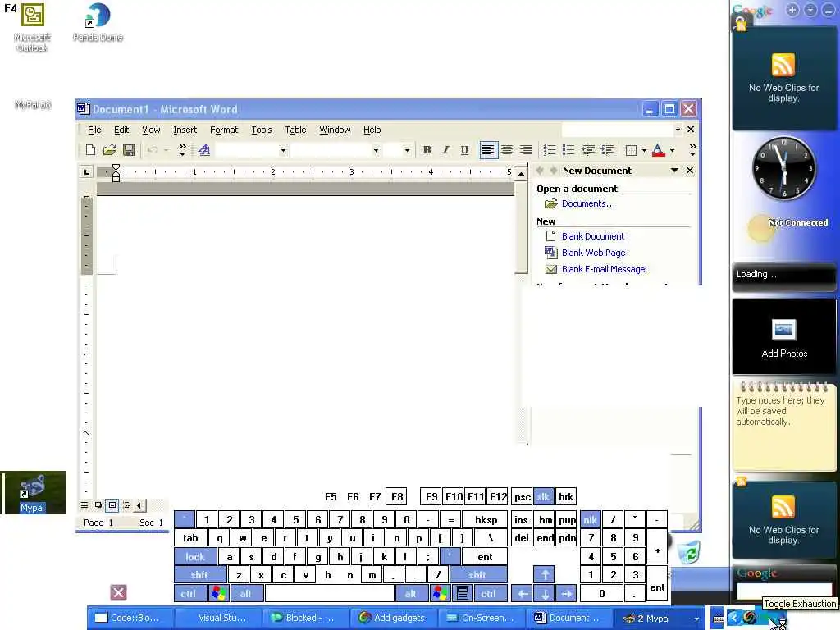Image resolution: width=840 pixels, height=630 pixels.
Task: Expand Standard toolbar options chevron
Action: coord(183,150)
